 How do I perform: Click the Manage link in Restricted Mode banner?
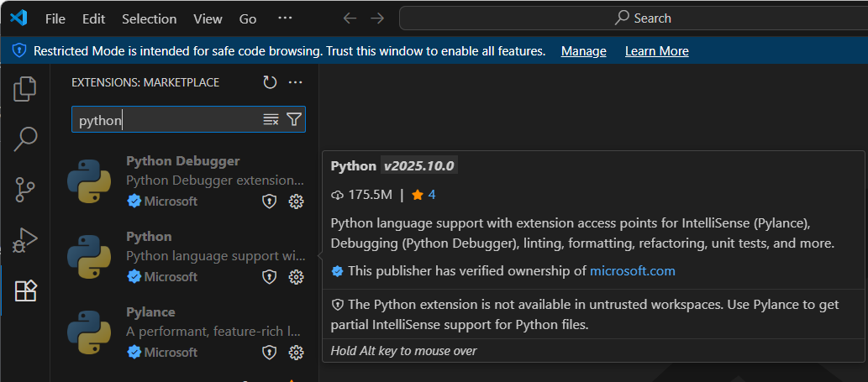[x=583, y=51]
